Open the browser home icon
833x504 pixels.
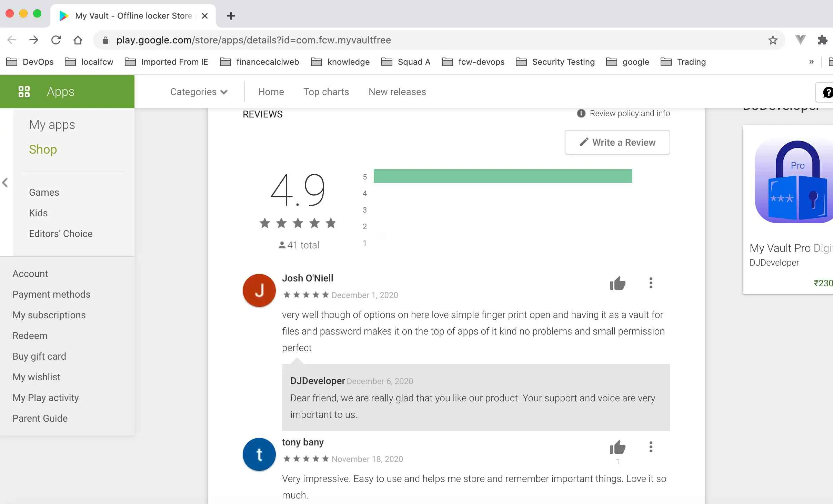78,40
